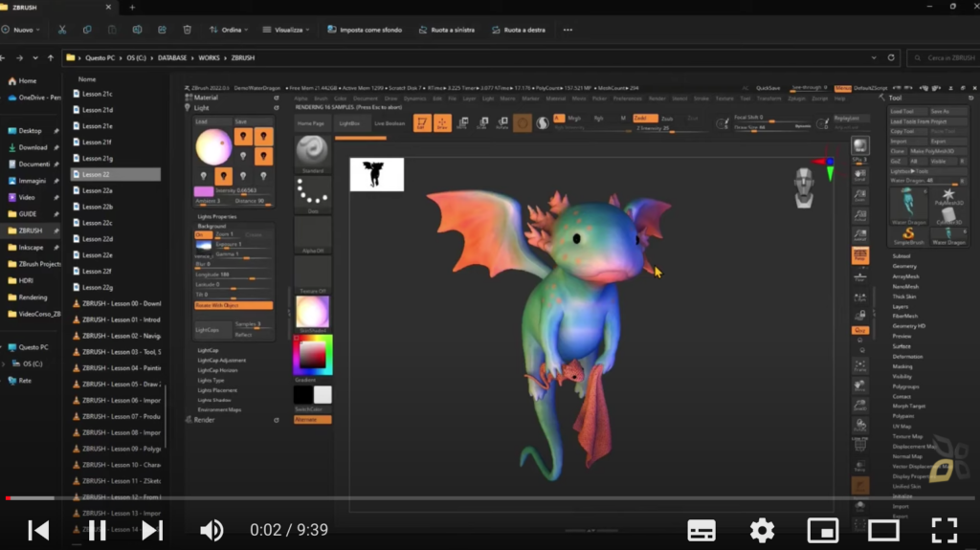
Task: Toggle Background On button in Light palette
Action: 203,235
